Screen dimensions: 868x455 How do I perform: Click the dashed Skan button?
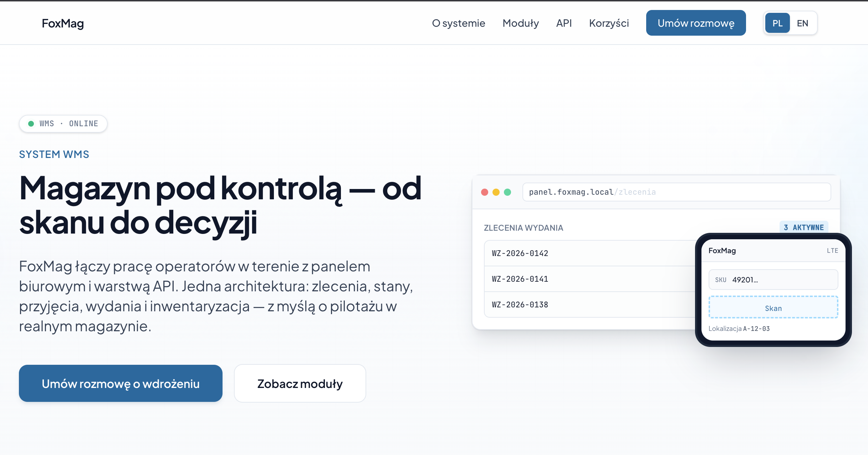(x=773, y=307)
